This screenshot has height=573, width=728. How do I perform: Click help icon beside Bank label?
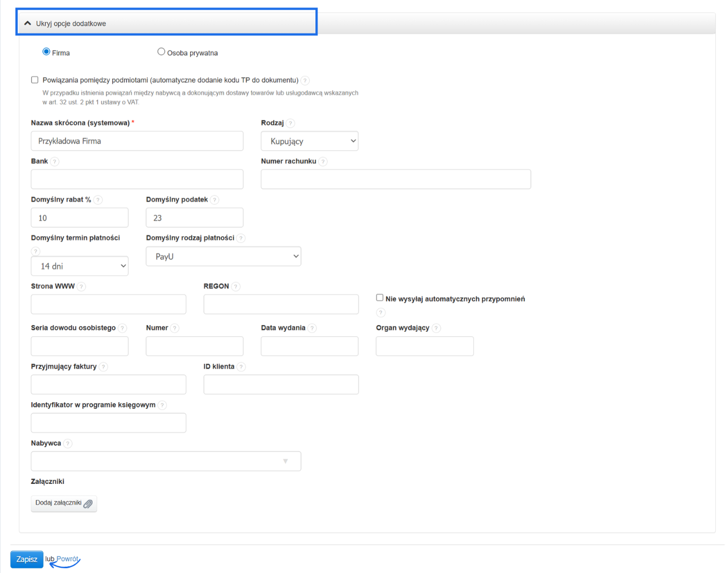(x=55, y=161)
